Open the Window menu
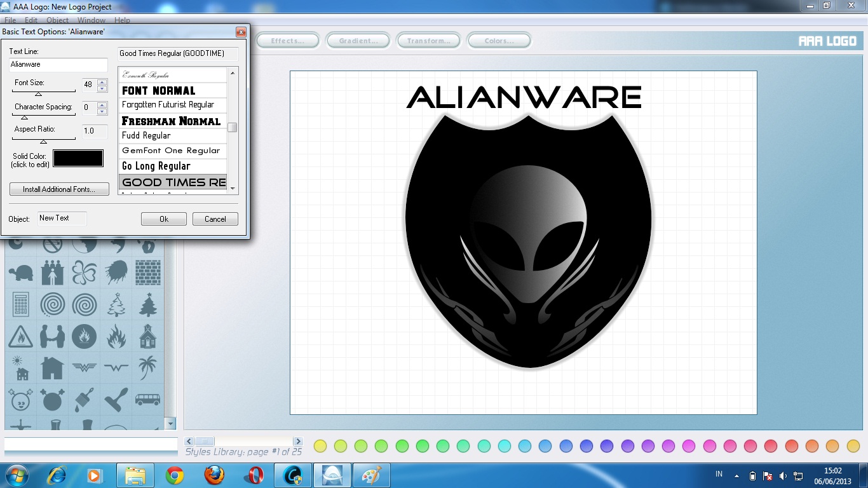868x488 pixels. [92, 20]
